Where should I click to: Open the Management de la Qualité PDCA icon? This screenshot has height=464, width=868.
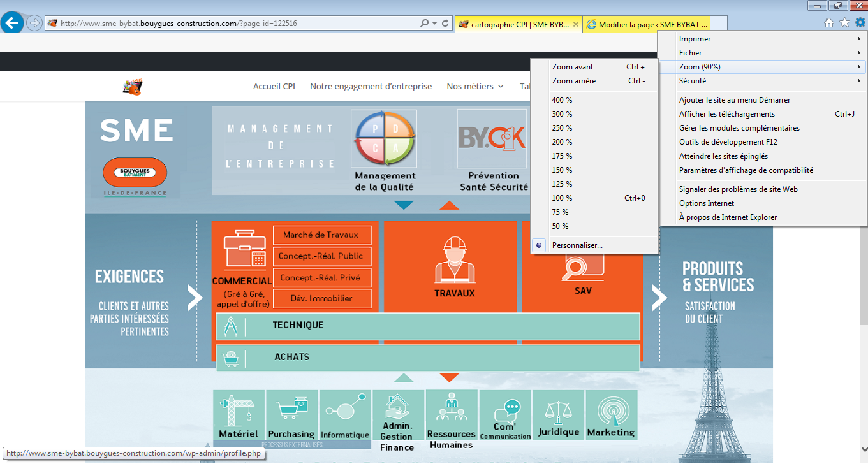click(x=385, y=137)
